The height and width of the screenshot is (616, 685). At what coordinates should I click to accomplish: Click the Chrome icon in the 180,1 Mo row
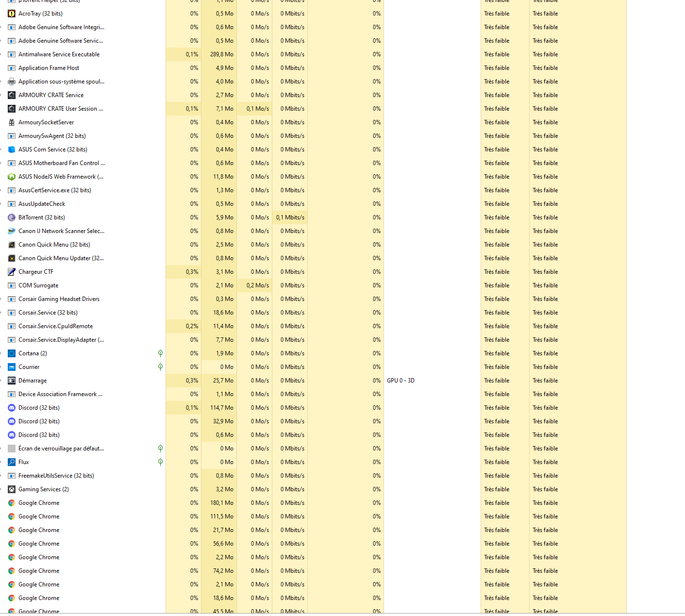click(12, 503)
